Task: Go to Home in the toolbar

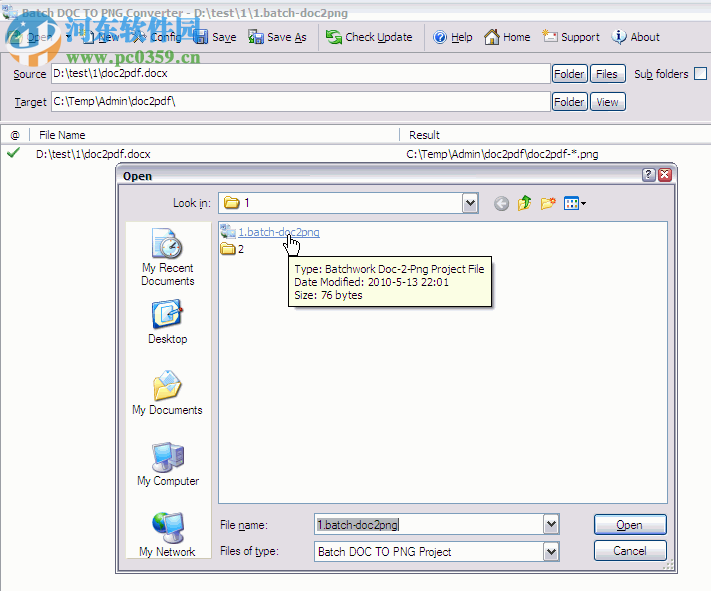Action: point(507,37)
